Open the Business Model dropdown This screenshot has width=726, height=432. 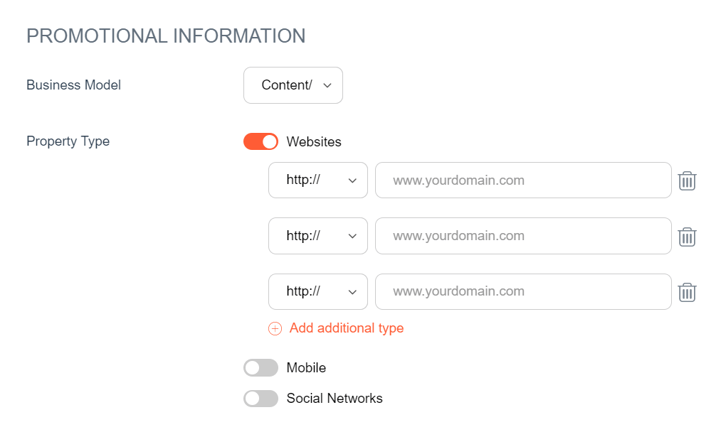pos(293,86)
